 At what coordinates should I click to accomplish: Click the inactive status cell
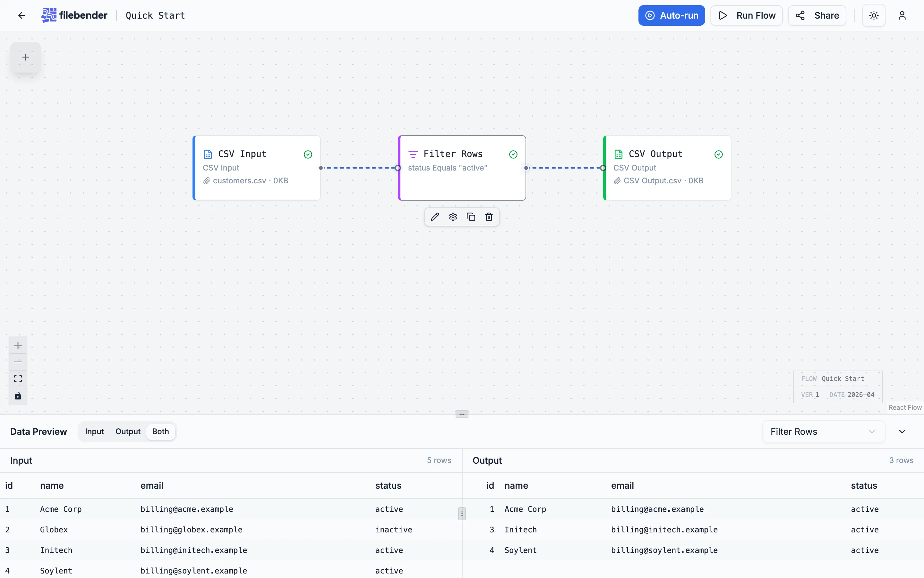394,530
